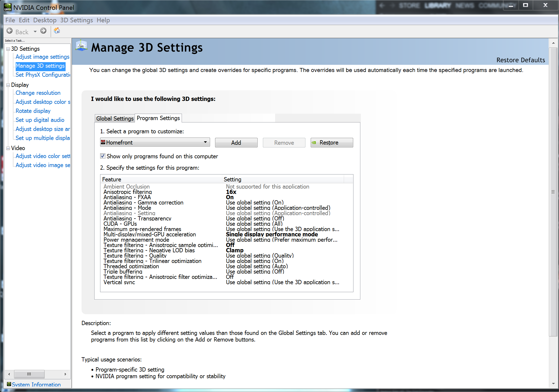Click task pane scroll right arrow
Viewport: 559px width, 392px height.
65,374
